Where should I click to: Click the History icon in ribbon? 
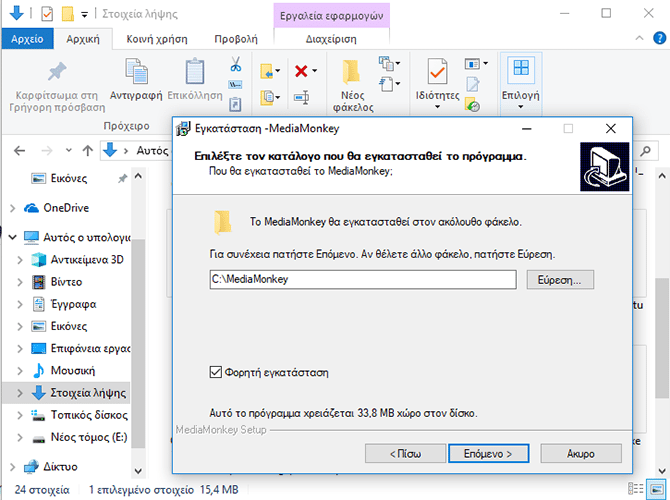click(473, 105)
